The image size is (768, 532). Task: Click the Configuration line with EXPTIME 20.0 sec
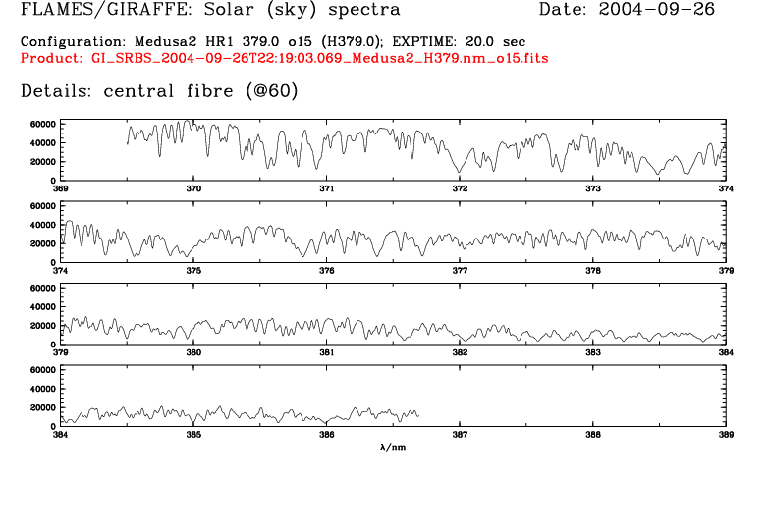tap(273, 42)
